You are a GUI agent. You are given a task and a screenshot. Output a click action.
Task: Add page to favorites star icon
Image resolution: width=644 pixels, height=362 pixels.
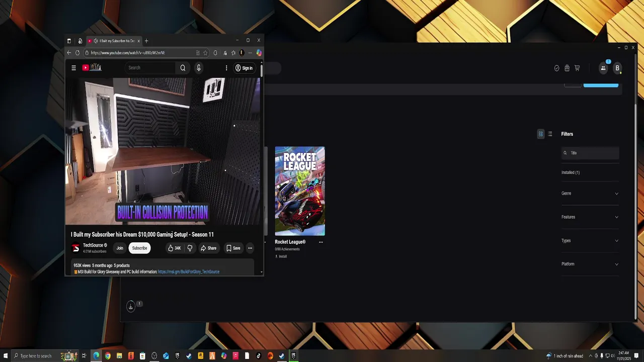click(205, 53)
